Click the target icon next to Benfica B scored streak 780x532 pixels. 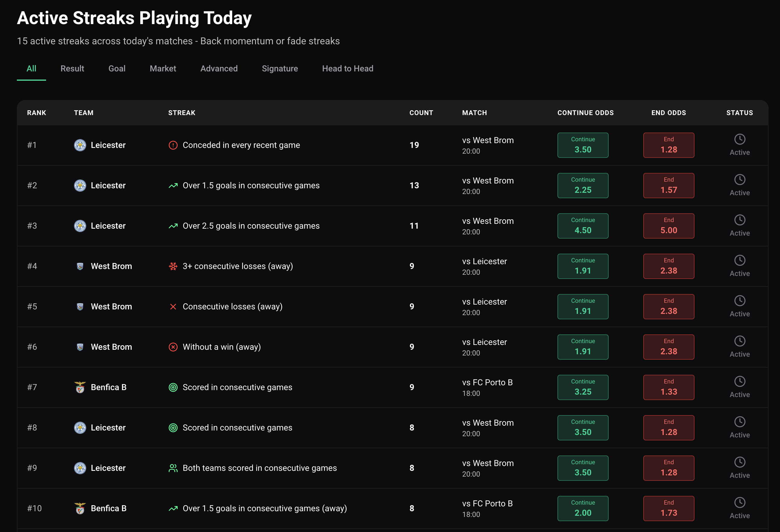pyautogui.click(x=173, y=387)
